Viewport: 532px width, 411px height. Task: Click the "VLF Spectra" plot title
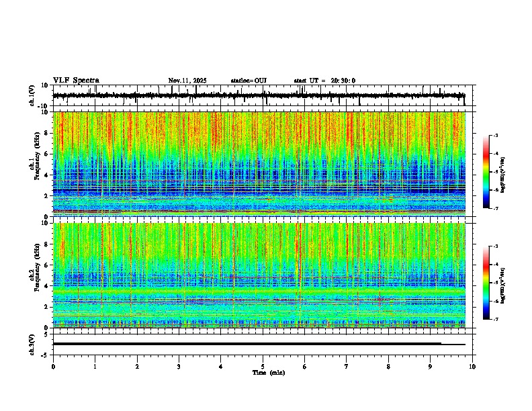76,80
